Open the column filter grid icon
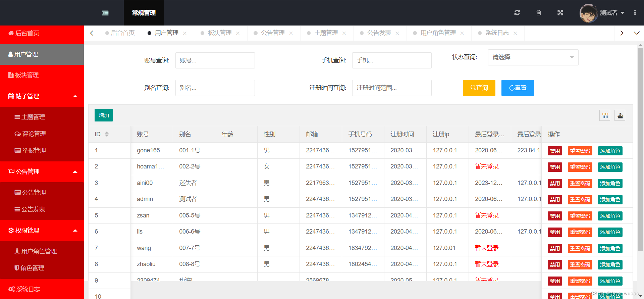Screen dimensions: 644x299 tap(605, 115)
